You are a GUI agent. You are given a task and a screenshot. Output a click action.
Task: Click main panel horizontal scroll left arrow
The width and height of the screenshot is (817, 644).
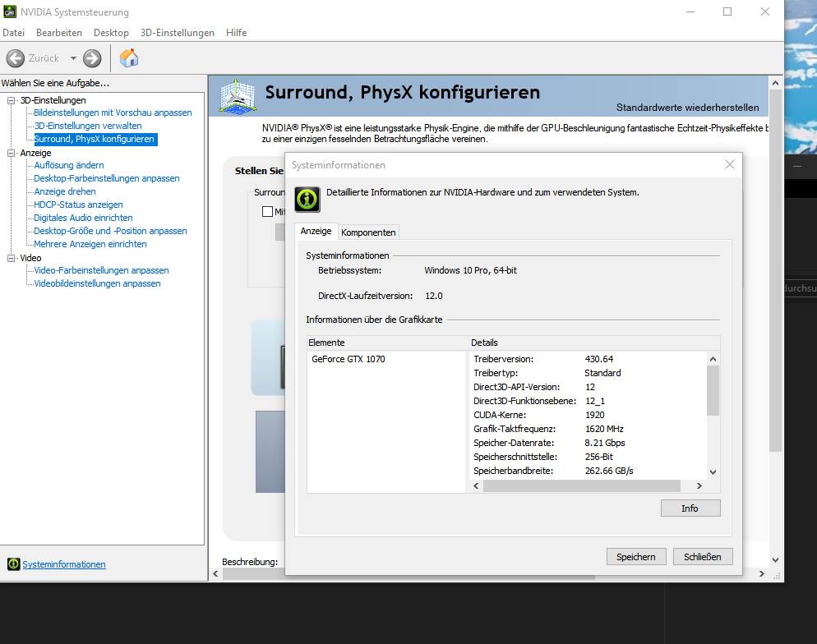click(x=215, y=573)
